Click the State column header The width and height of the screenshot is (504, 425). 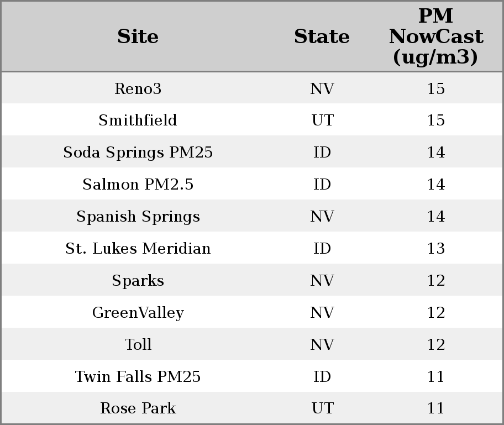click(322, 37)
